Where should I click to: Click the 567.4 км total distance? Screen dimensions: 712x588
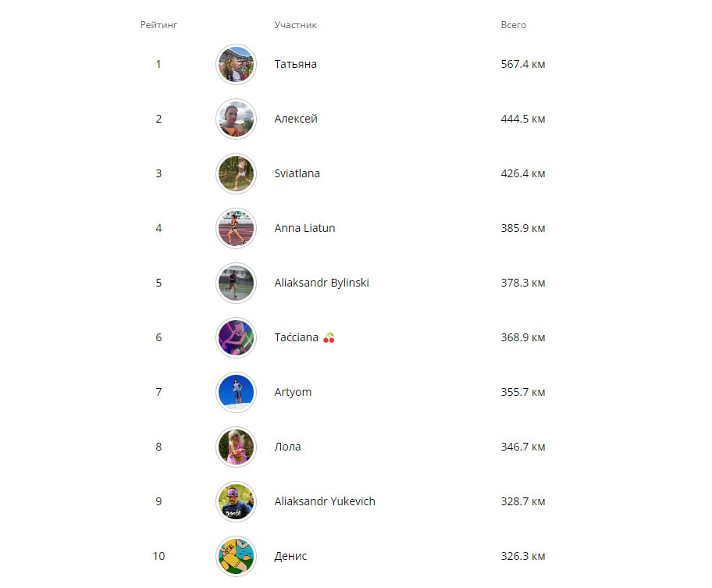pos(522,64)
